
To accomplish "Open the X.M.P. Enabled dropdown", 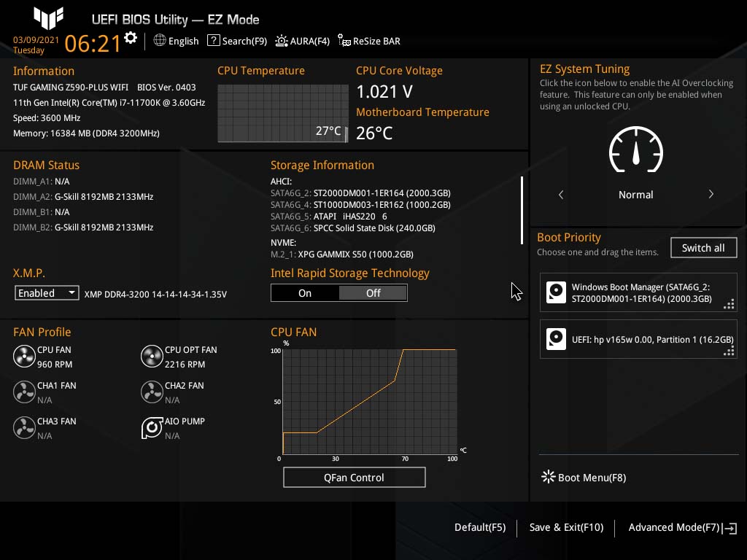I will click(x=47, y=293).
